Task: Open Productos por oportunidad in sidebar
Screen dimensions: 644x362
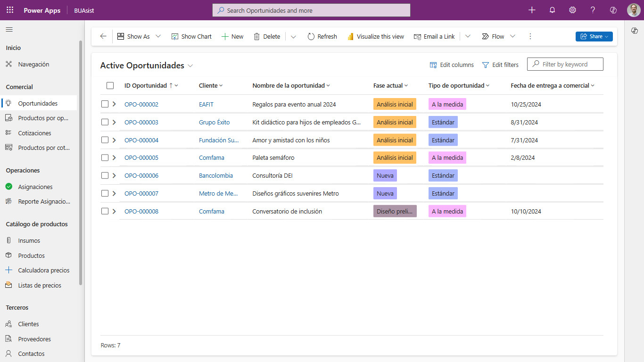Action: pos(39,118)
